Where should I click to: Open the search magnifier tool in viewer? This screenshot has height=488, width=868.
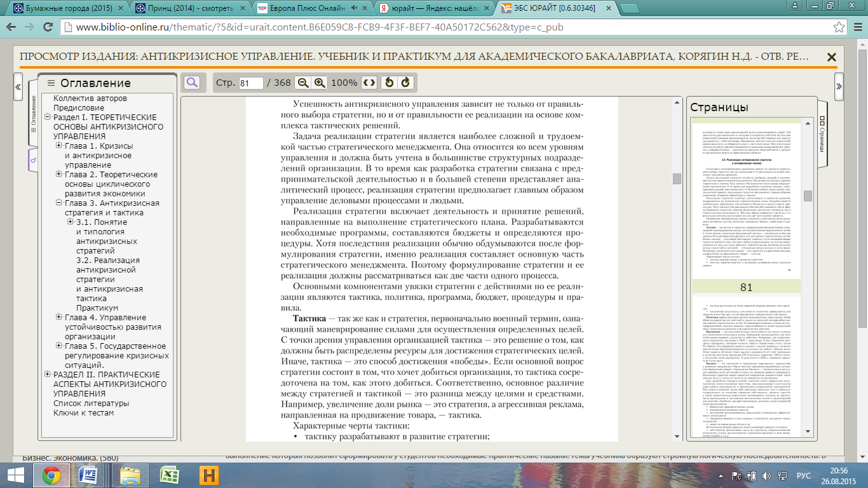point(192,82)
